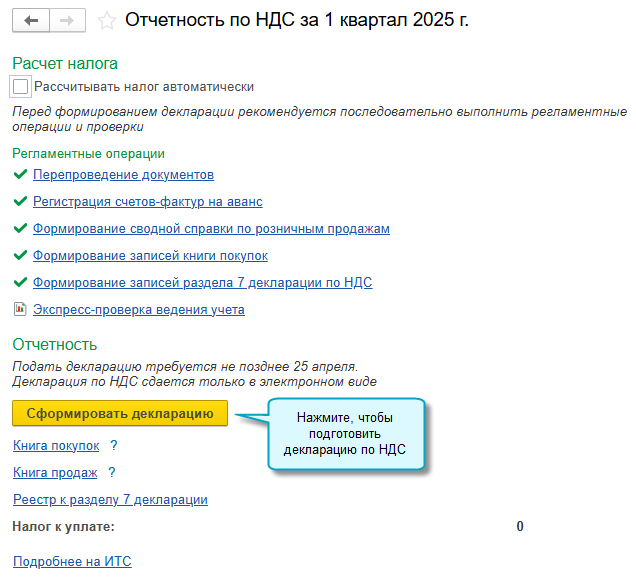The width and height of the screenshot is (636, 581).
Task: Click the report icon beside Экспресс-проверка
Action: pyautogui.click(x=20, y=309)
